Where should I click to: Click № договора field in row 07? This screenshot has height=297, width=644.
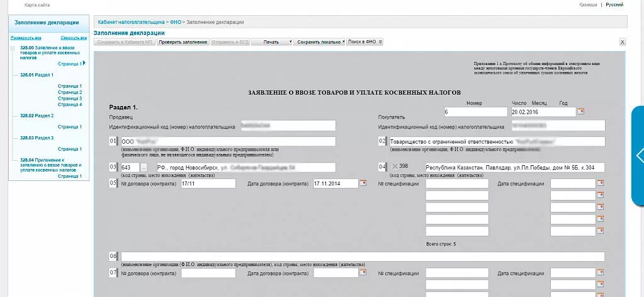point(208,273)
